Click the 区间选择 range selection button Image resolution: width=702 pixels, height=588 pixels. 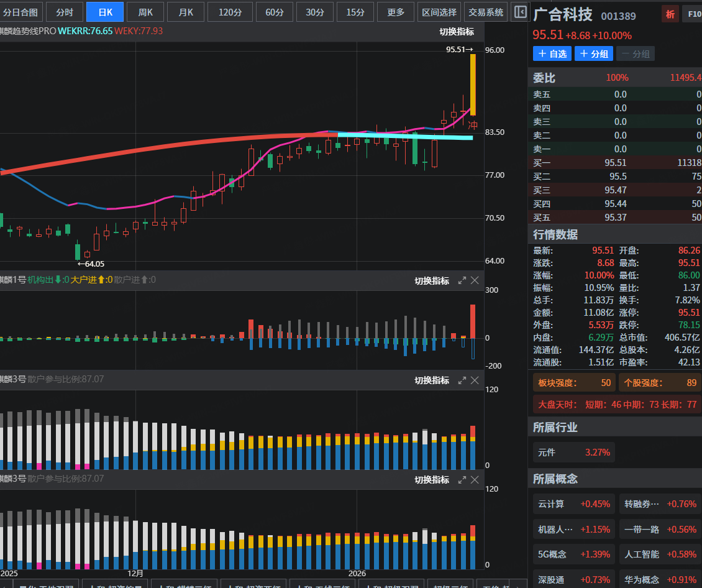pos(439,12)
